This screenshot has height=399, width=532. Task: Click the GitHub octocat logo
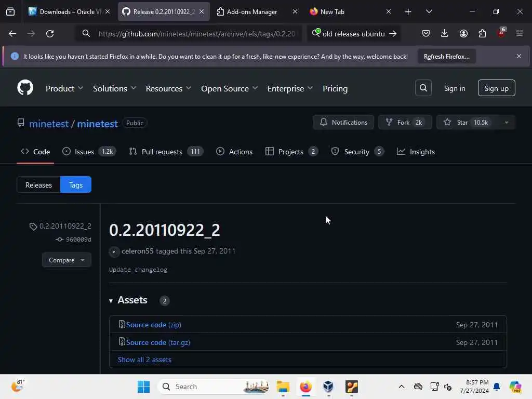25,88
